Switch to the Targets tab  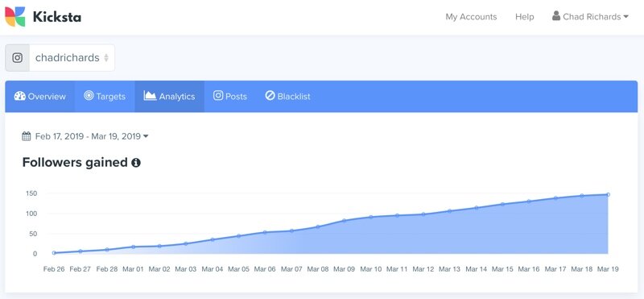pyautogui.click(x=105, y=96)
